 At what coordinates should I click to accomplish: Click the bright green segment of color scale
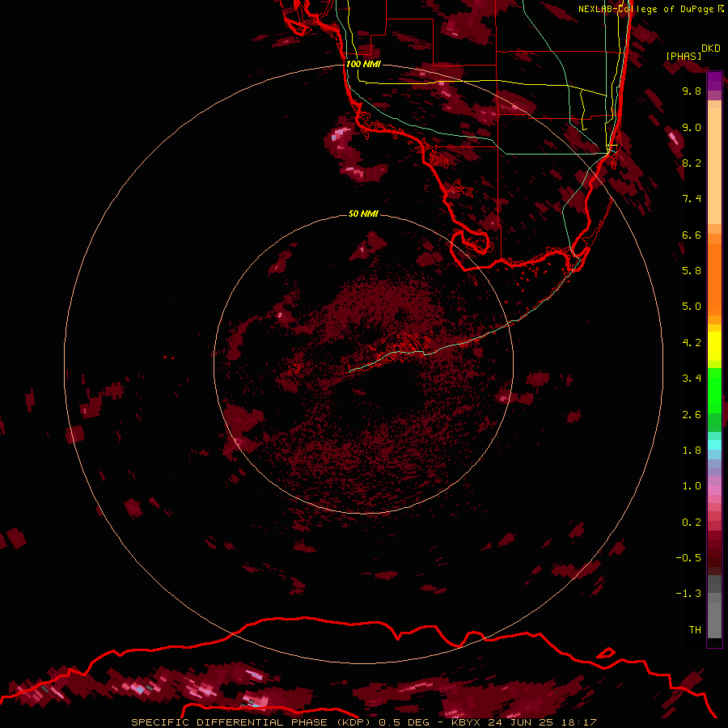(x=714, y=392)
